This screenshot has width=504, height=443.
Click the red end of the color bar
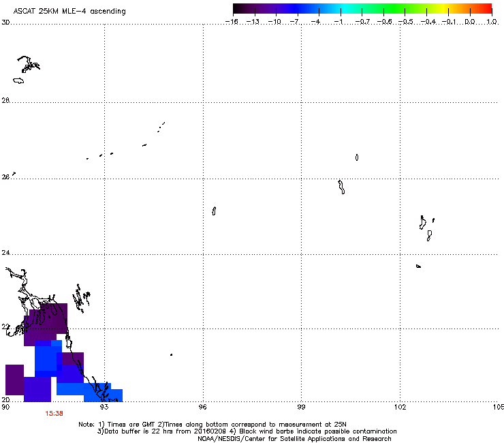[x=488, y=8]
